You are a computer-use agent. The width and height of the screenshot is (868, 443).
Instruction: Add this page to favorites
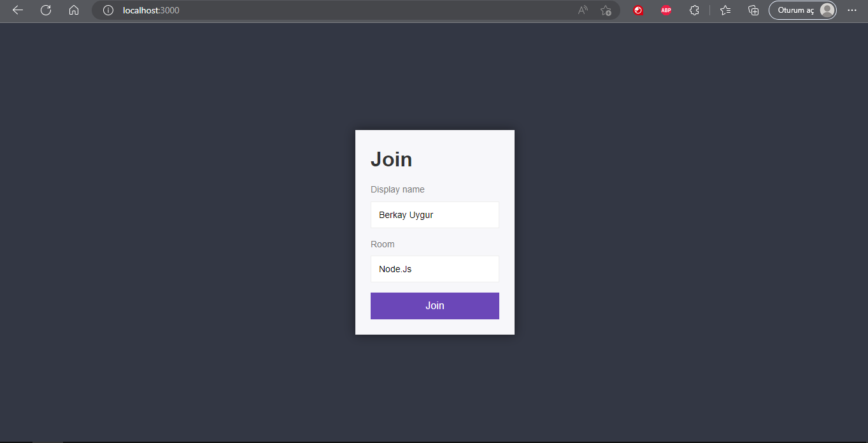coord(606,10)
